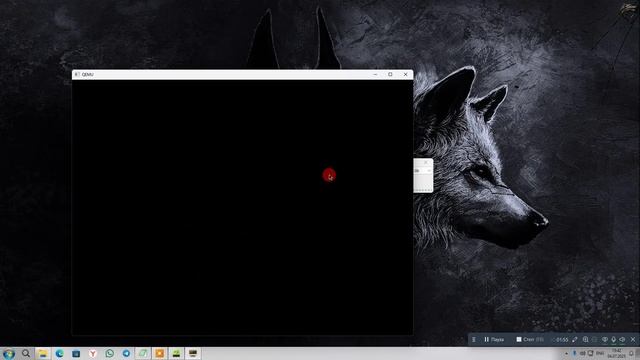640x360 pixels.
Task: Open File Explorer from the taskbar
Action: coord(42,353)
